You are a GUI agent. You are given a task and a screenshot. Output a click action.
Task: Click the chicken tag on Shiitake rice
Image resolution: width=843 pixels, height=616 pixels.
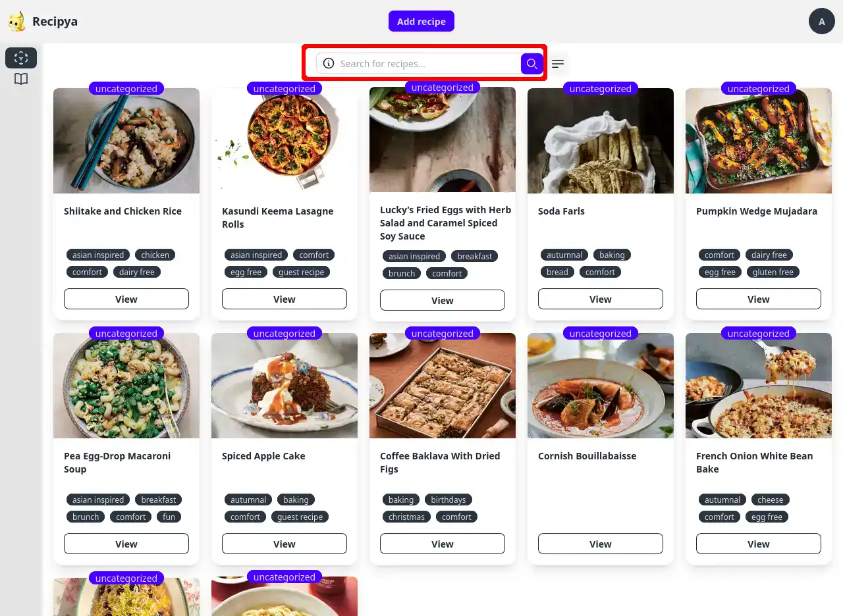155,255
